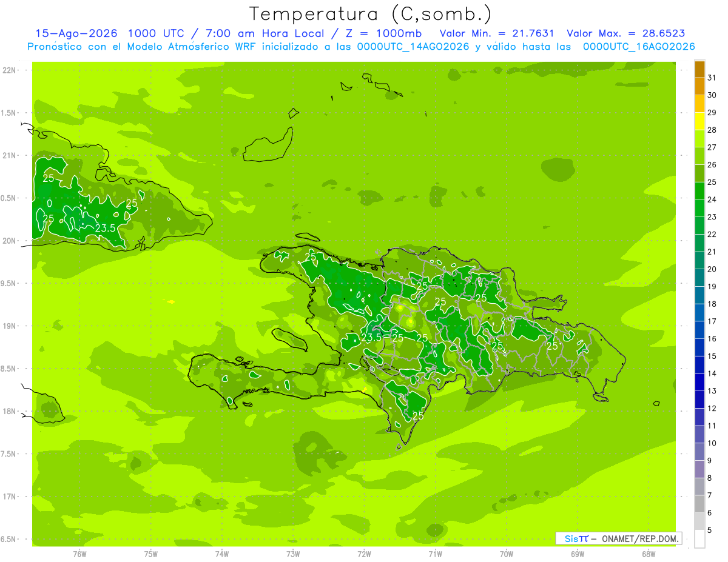728x562 pixels.
Task: Select the '20N' latitude label
Action: pyautogui.click(x=8, y=241)
